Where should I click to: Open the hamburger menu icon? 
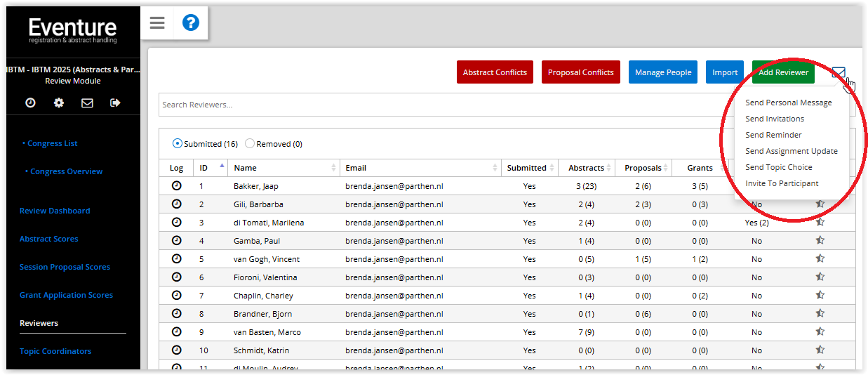(x=157, y=23)
